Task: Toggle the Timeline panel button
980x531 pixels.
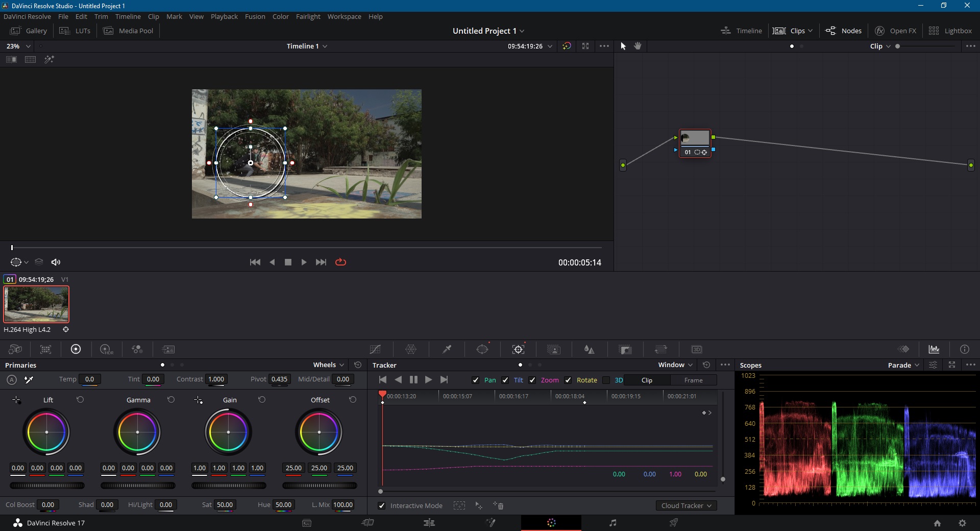Action: 741,31
